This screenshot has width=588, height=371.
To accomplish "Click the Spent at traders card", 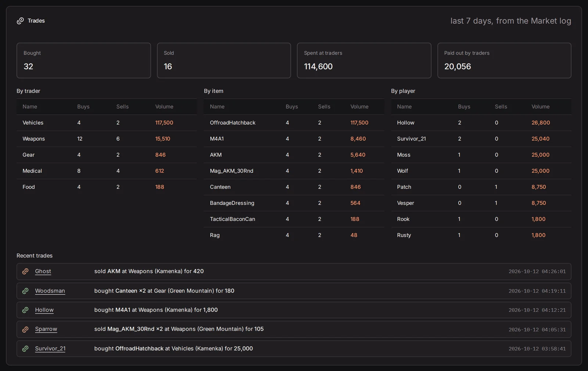I will click(364, 60).
